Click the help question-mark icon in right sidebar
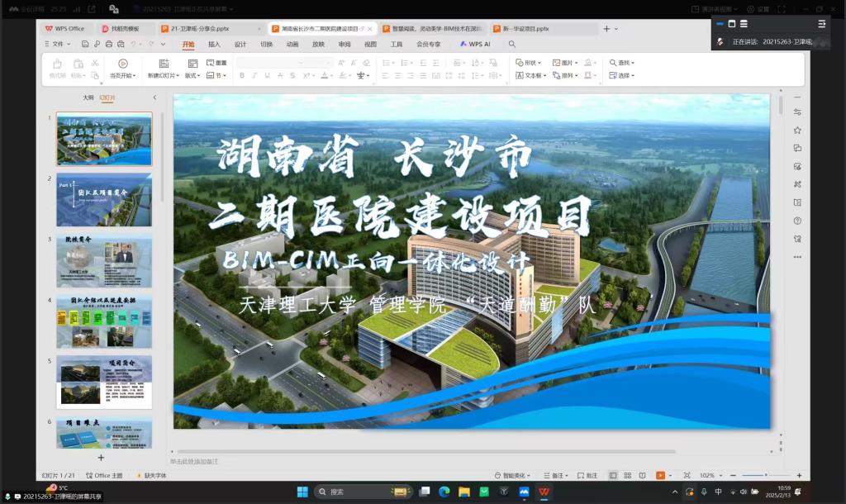Viewport: 846px width, 504px height. (x=797, y=221)
